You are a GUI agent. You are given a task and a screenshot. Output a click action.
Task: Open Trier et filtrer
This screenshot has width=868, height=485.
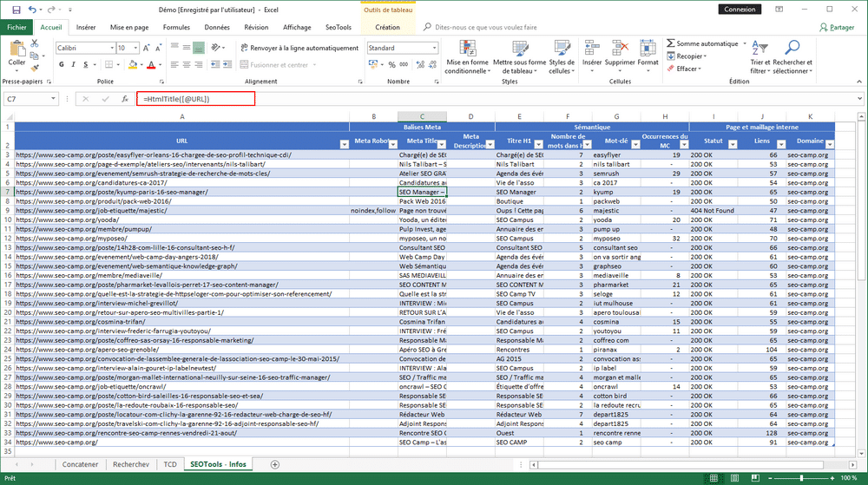point(759,57)
